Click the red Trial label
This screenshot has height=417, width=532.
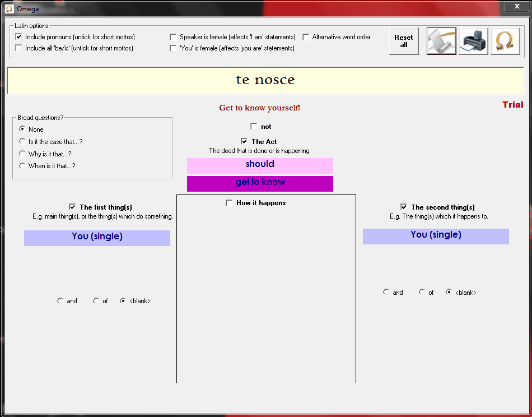[x=512, y=105]
